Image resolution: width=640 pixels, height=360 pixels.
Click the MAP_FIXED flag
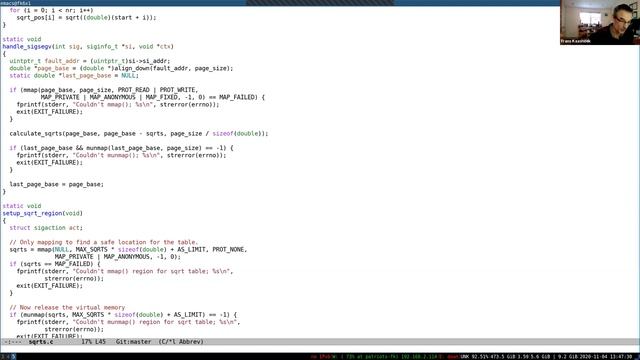tap(162, 97)
